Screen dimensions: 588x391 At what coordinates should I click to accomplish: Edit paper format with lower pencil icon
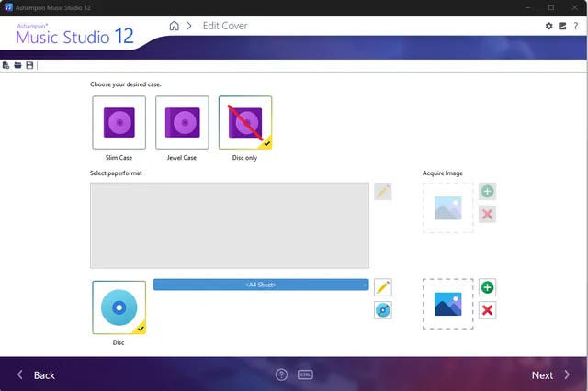click(x=383, y=287)
